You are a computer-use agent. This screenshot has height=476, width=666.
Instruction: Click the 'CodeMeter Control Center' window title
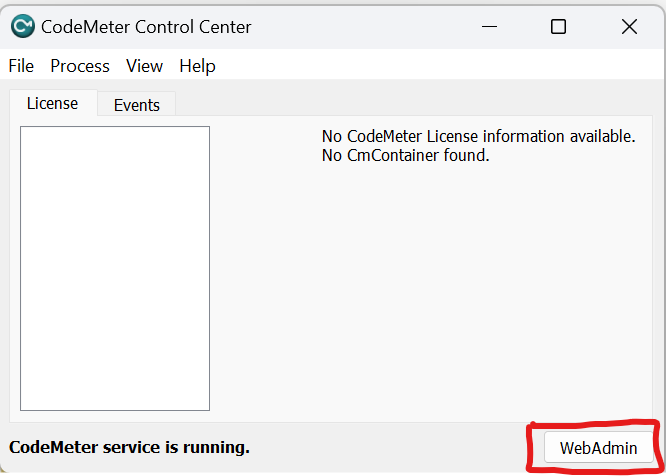[x=146, y=27]
